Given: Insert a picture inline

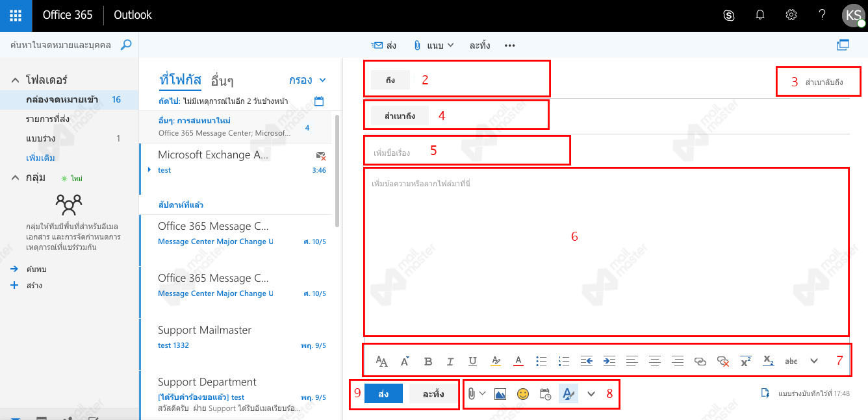Looking at the screenshot, I should click(500, 394).
